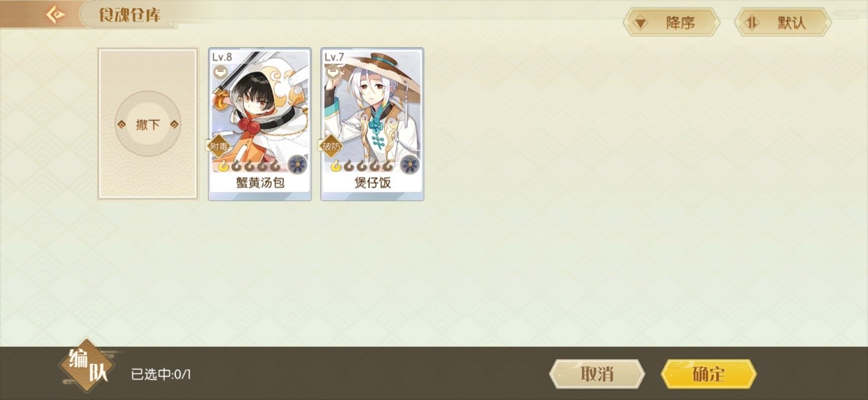Click the up-down arrows beside 默认

752,23
